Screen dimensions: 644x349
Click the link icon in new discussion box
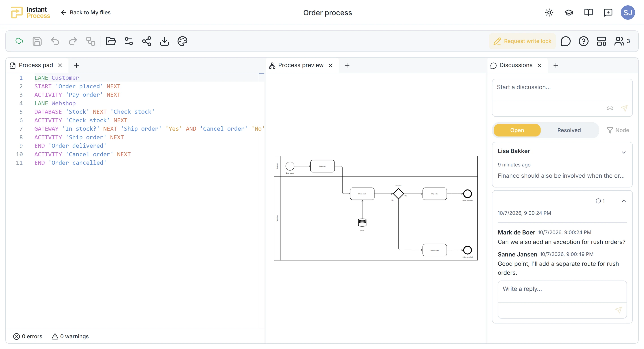(x=610, y=108)
